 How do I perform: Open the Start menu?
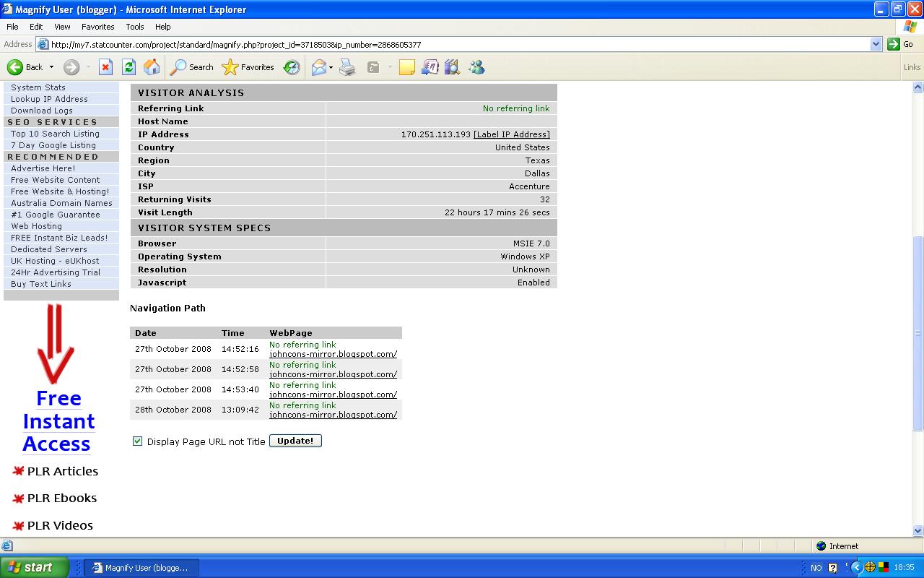pos(34,567)
